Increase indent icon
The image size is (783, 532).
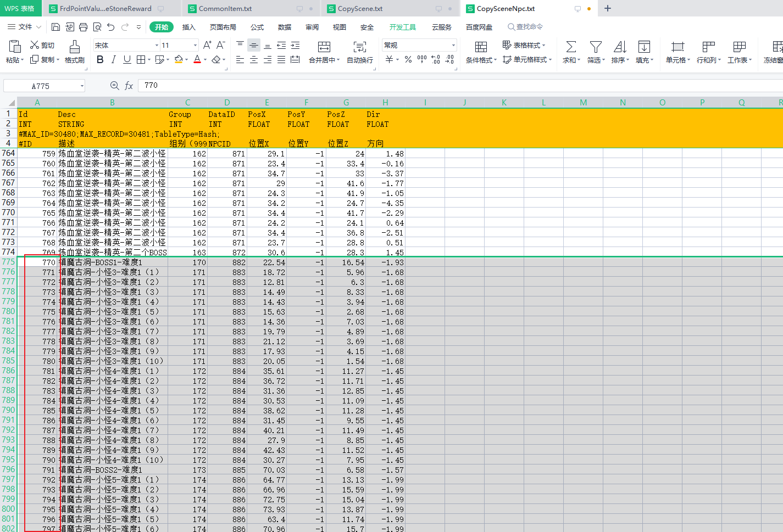point(295,45)
